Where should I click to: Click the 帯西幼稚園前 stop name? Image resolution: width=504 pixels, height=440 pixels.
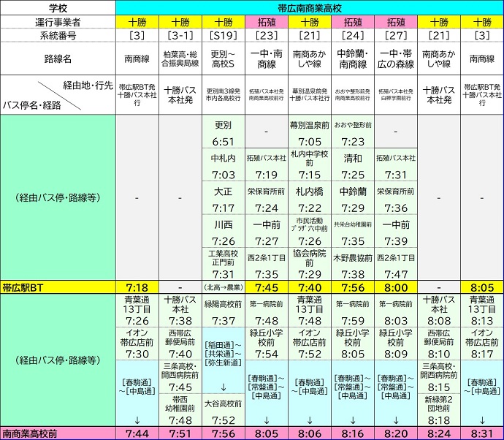180,404
